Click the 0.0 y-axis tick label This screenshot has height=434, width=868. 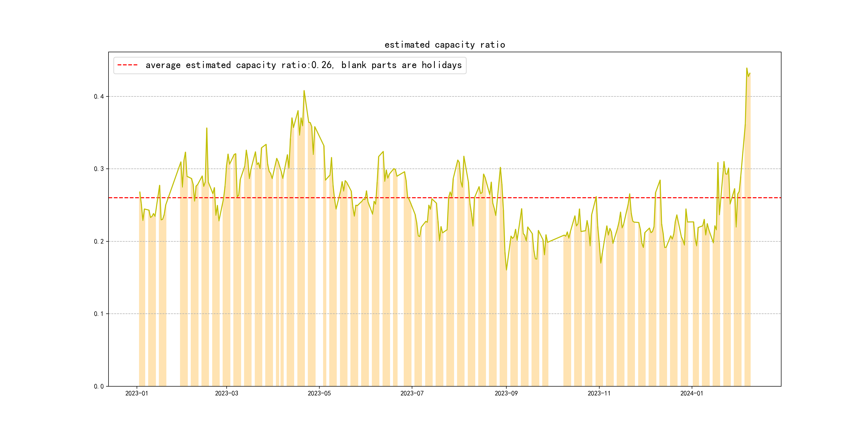(x=99, y=386)
